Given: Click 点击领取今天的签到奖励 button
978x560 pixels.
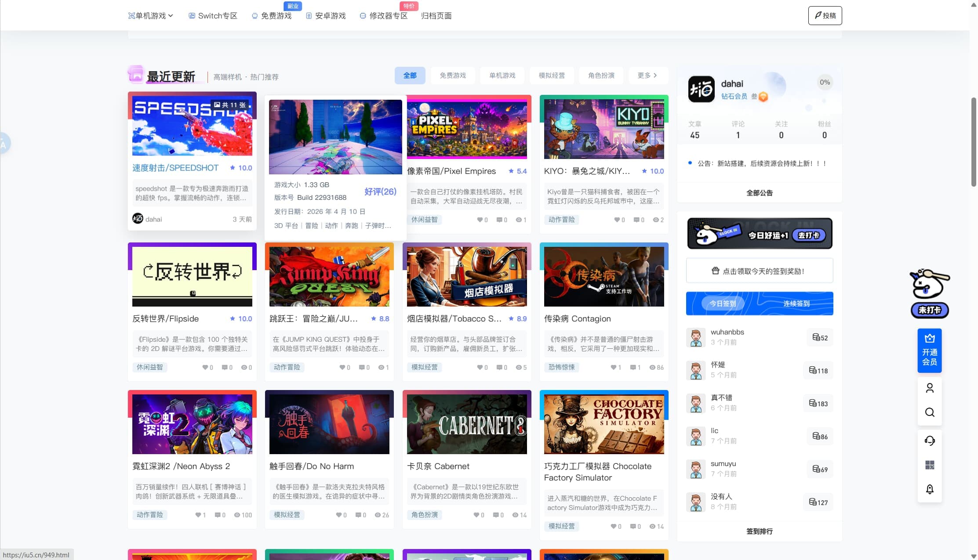Looking at the screenshot, I should [760, 271].
